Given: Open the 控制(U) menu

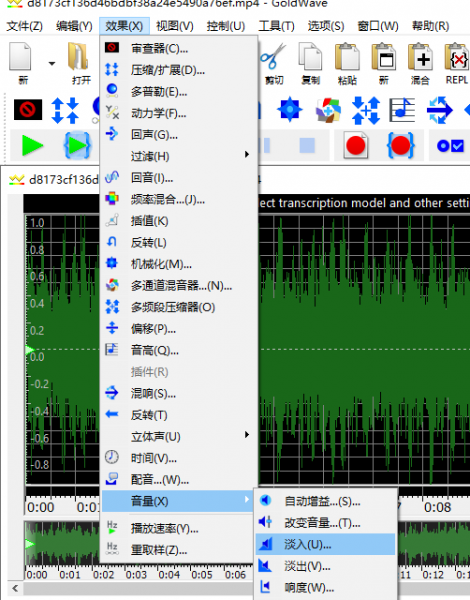Looking at the screenshot, I should click(226, 26).
